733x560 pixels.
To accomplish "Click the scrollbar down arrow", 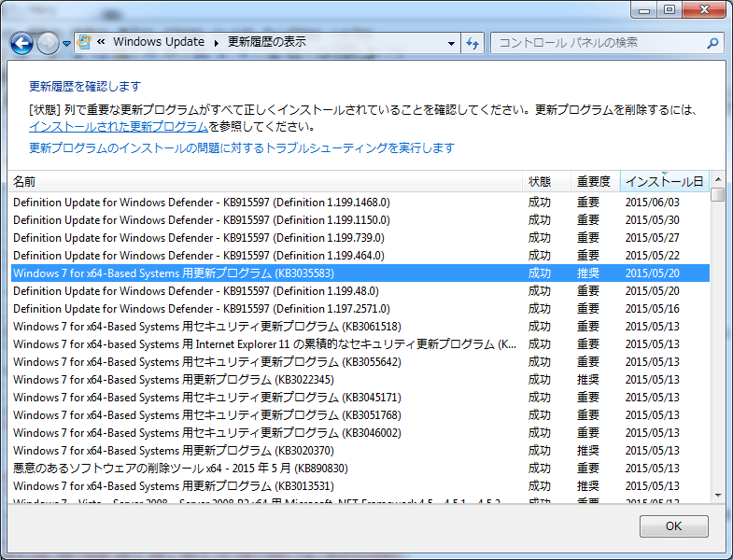I will point(718,496).
